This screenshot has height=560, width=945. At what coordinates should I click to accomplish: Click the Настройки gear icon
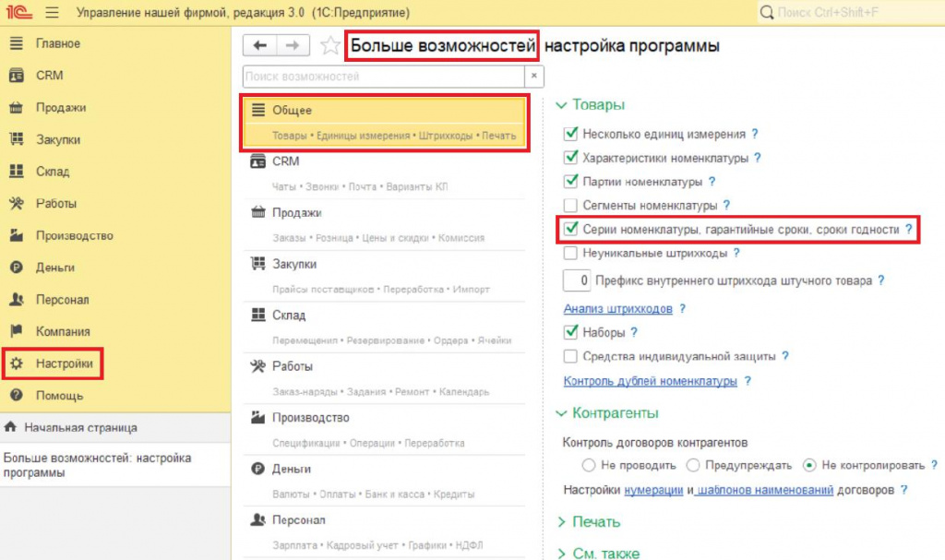pos(17,363)
